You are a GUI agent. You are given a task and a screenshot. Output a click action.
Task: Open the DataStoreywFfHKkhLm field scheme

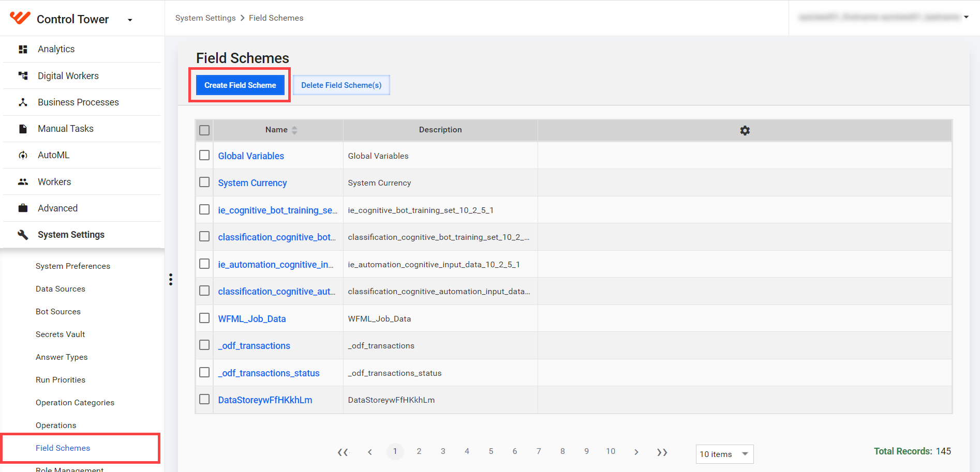pos(265,400)
